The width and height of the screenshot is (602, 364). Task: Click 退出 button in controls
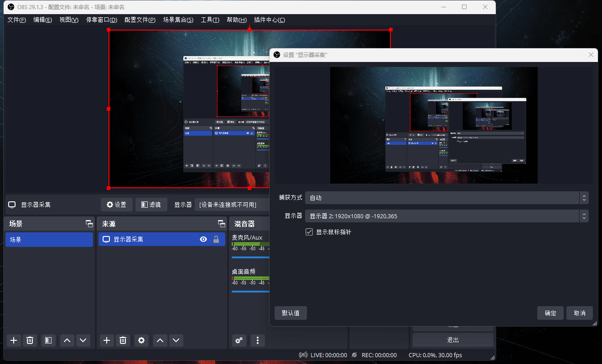point(453,340)
